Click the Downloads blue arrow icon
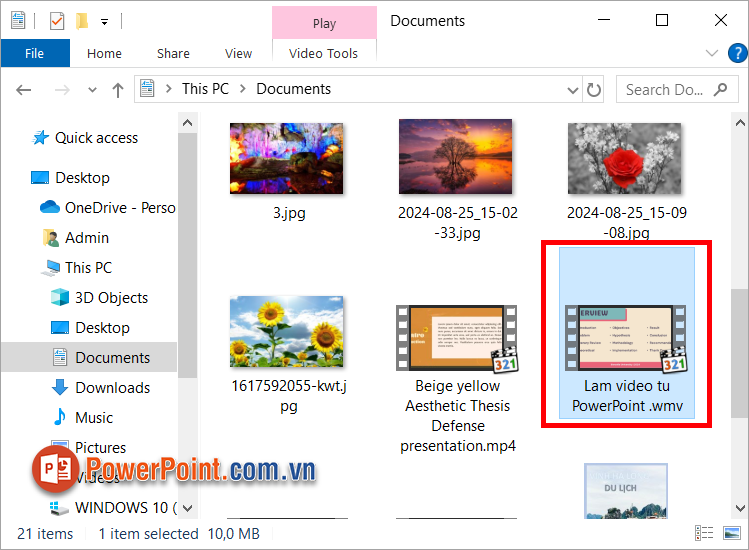 click(60, 388)
